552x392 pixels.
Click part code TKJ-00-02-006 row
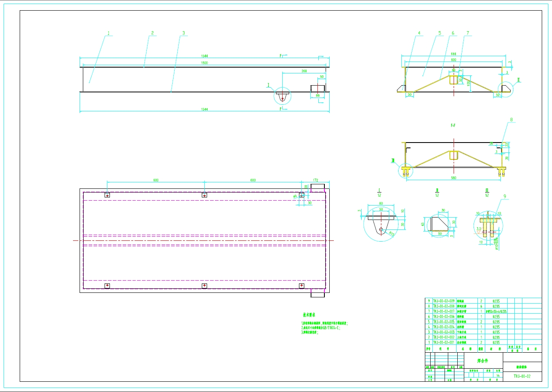point(444,317)
